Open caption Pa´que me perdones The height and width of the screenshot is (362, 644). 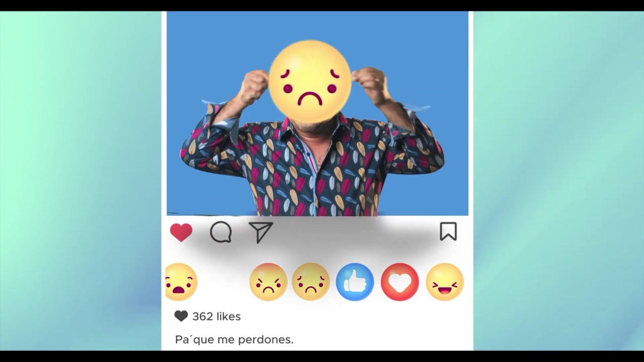[x=234, y=339]
